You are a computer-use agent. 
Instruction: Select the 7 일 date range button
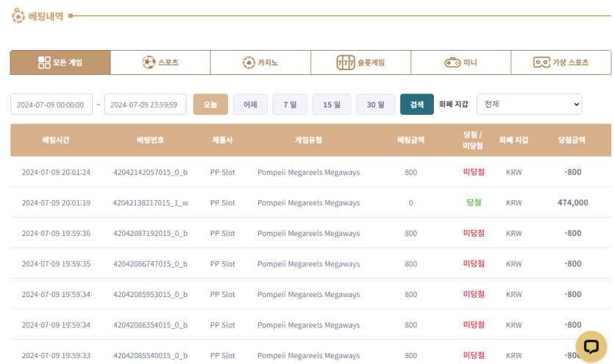click(x=290, y=104)
